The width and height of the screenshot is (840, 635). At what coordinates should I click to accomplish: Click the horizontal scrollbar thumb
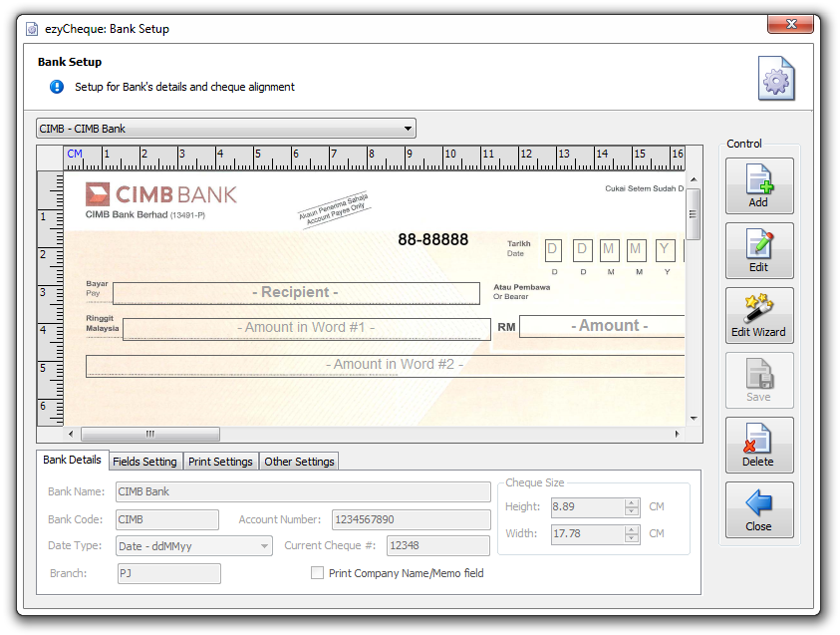click(x=150, y=434)
